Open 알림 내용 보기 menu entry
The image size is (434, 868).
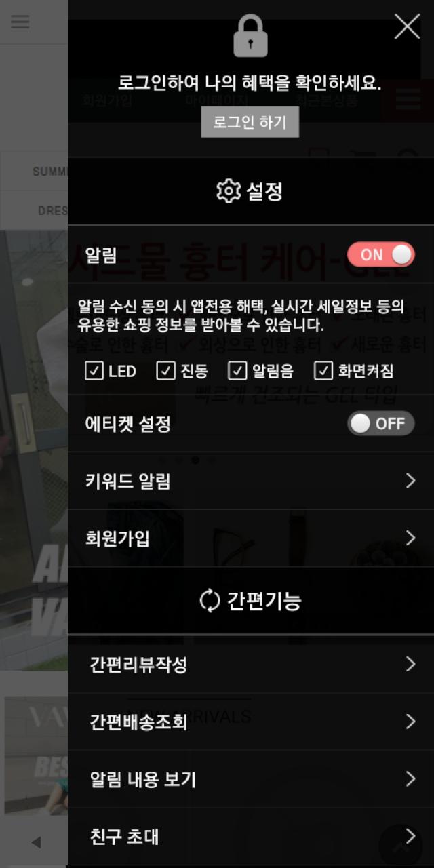point(251,779)
